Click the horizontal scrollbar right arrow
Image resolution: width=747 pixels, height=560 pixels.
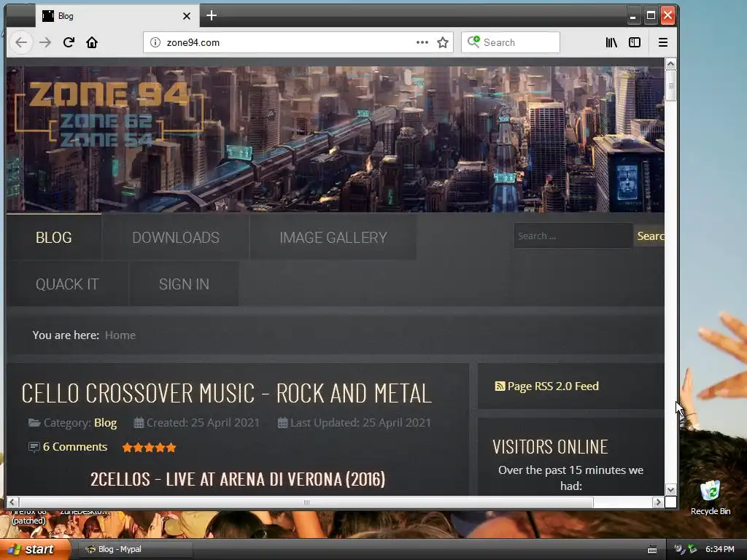pos(659,502)
